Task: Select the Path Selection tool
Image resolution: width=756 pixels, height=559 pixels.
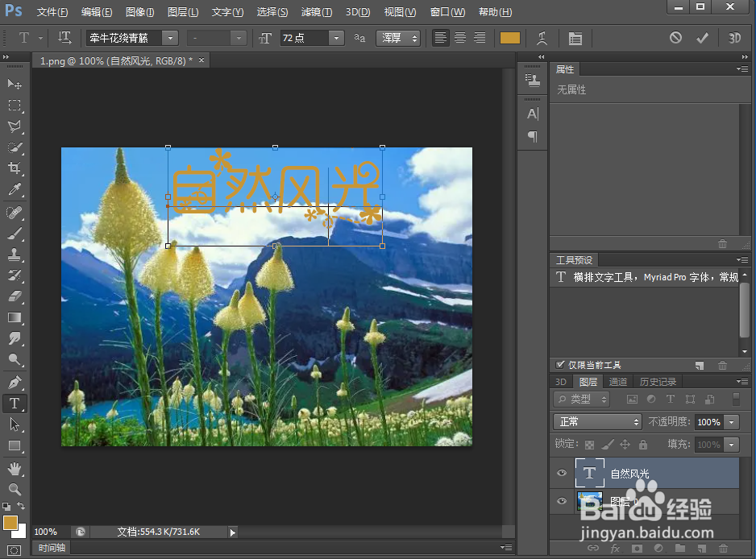Action: (15, 424)
